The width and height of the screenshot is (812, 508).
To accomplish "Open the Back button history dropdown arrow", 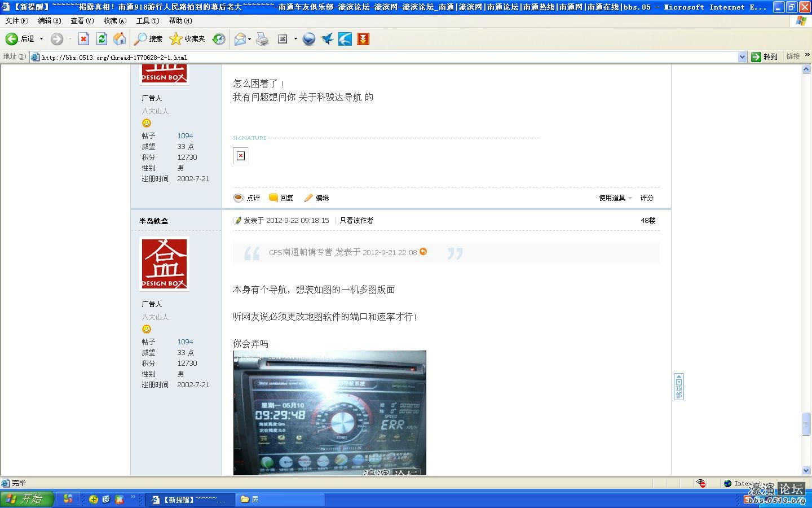I will tap(41, 39).
